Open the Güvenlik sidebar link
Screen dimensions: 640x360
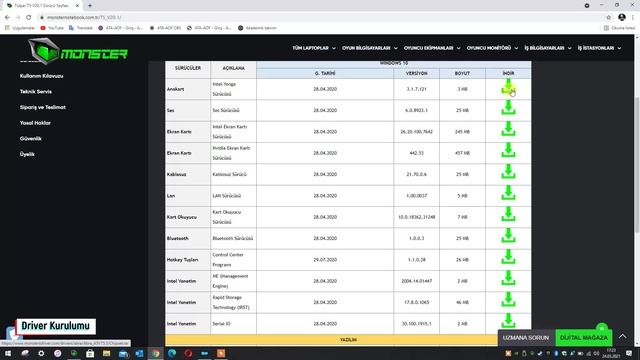coord(31,138)
